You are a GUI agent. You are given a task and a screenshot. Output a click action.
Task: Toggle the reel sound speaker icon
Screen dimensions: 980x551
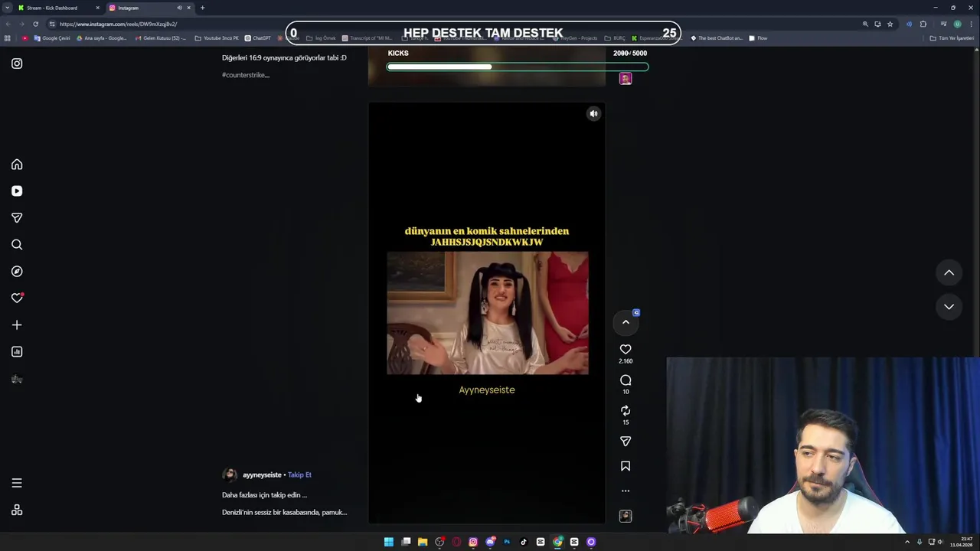point(593,114)
